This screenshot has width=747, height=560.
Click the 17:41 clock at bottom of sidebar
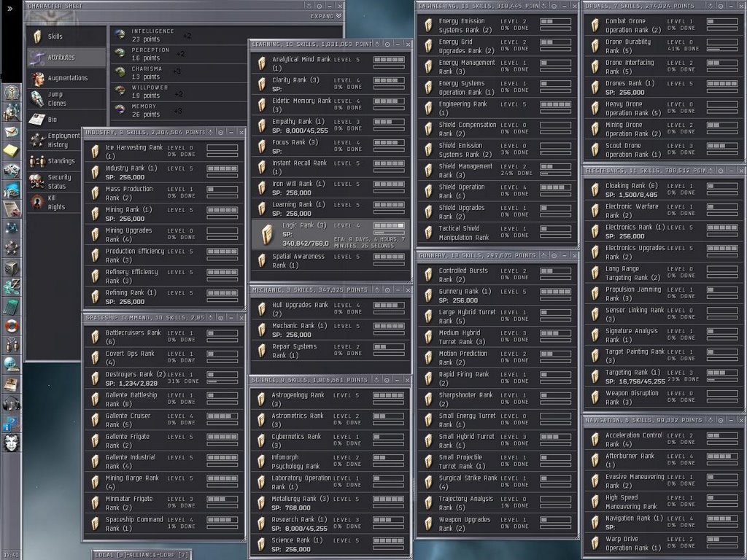tap(11, 555)
